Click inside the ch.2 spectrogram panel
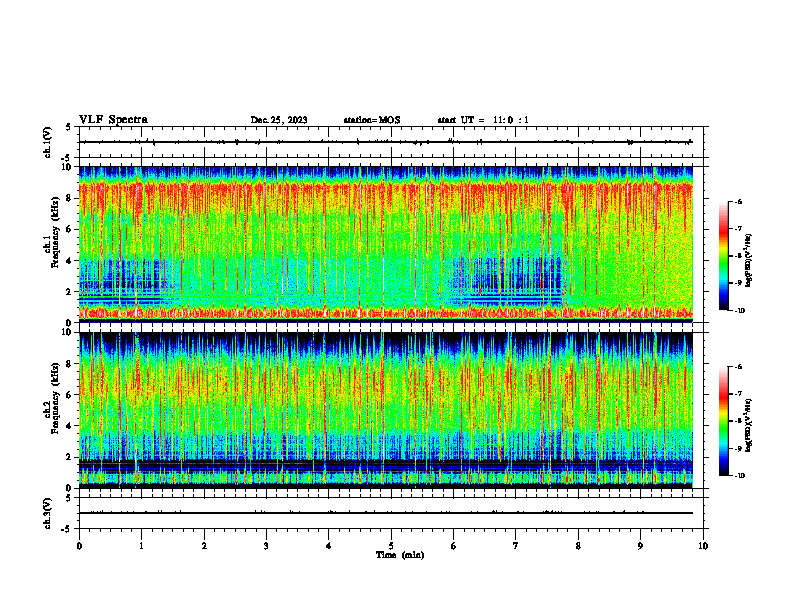The height and width of the screenshot is (612, 792). coord(386,410)
